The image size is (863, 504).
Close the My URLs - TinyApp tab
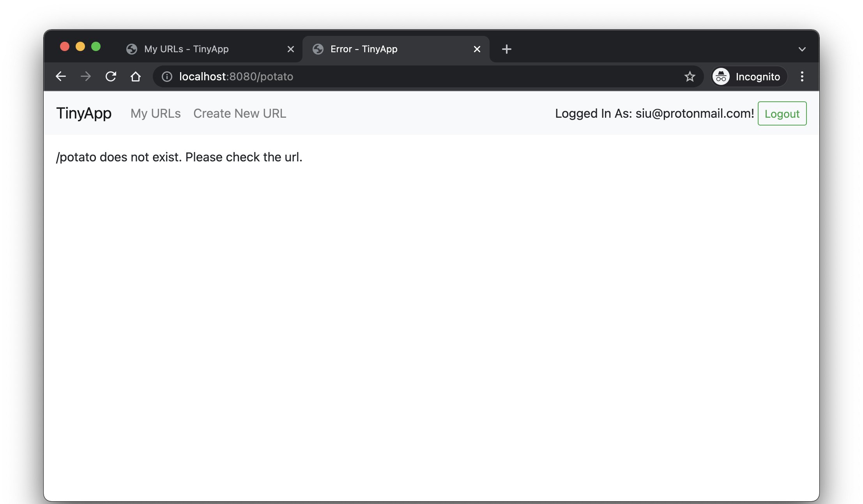pyautogui.click(x=290, y=49)
